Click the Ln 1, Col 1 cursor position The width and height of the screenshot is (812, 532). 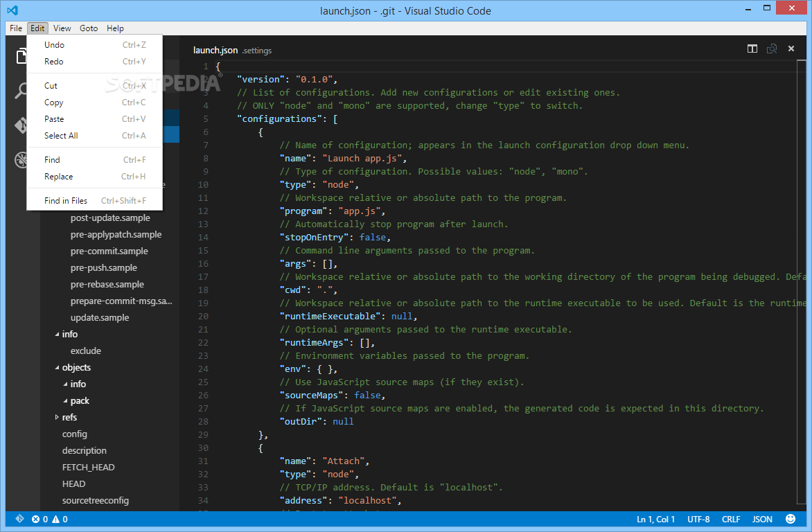point(655,519)
